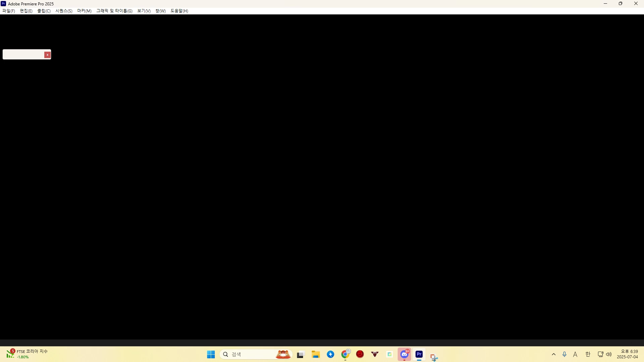Open the 마커(M) menu
The image size is (644, 362).
tap(84, 11)
